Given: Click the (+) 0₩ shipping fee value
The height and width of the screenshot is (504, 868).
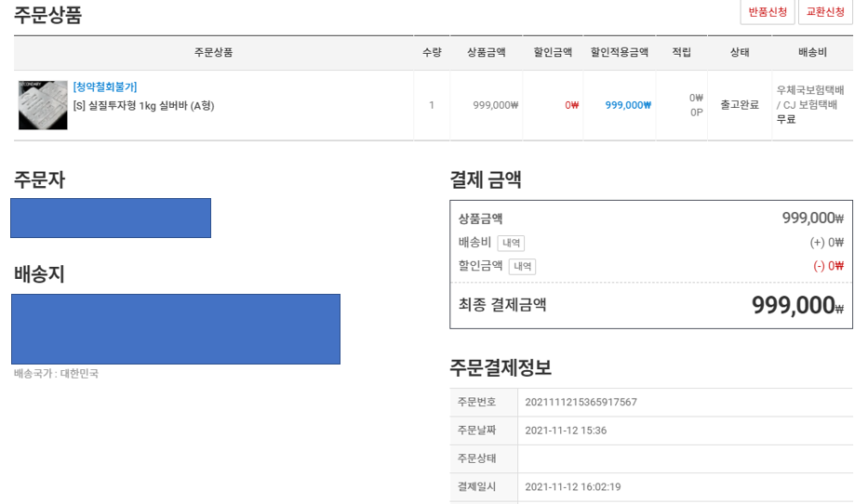Looking at the screenshot, I should 827,243.
